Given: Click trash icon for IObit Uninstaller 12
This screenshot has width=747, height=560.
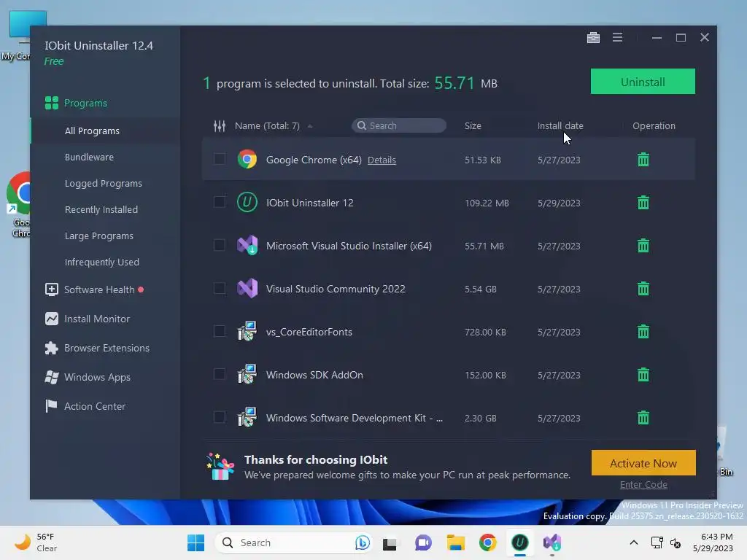Looking at the screenshot, I should click(x=643, y=203).
